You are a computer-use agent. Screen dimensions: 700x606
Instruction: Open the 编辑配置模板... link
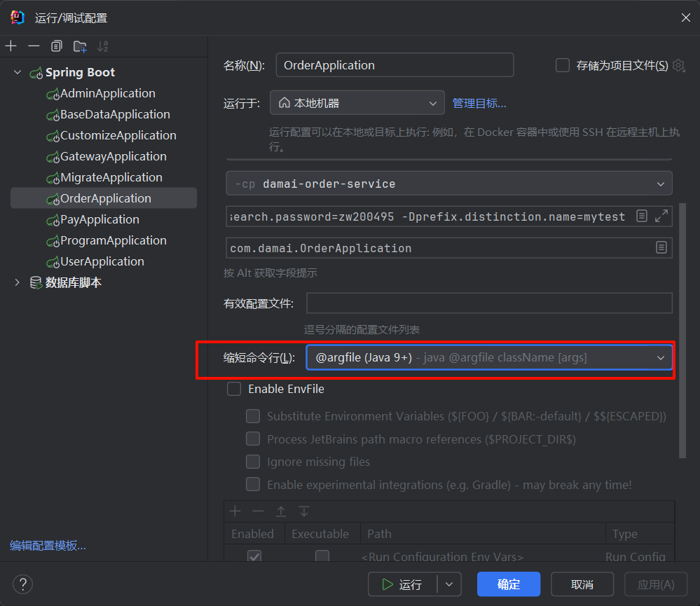(48, 545)
